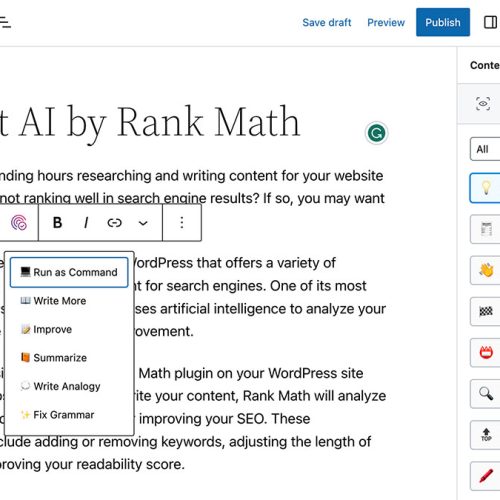Click the Save draft link
Image resolution: width=500 pixels, height=500 pixels.
pos(327,22)
